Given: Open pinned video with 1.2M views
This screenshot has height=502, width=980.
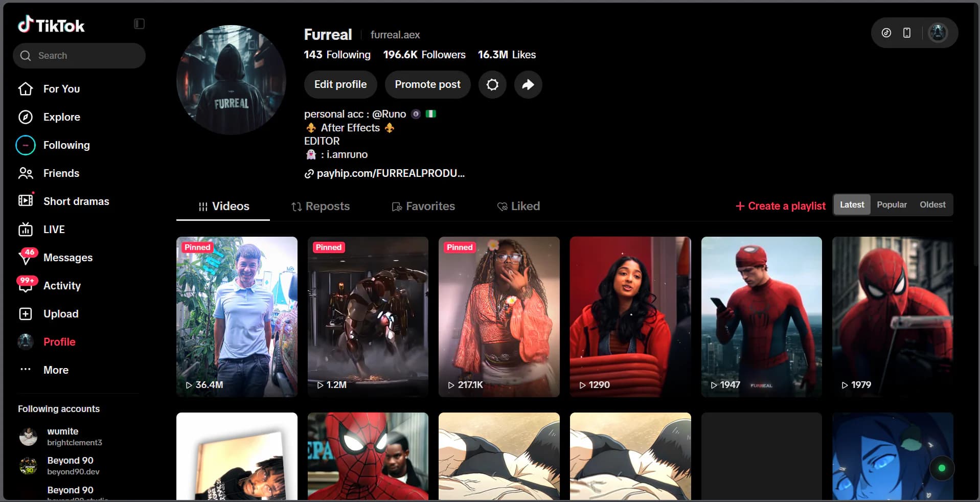Looking at the screenshot, I should [368, 317].
